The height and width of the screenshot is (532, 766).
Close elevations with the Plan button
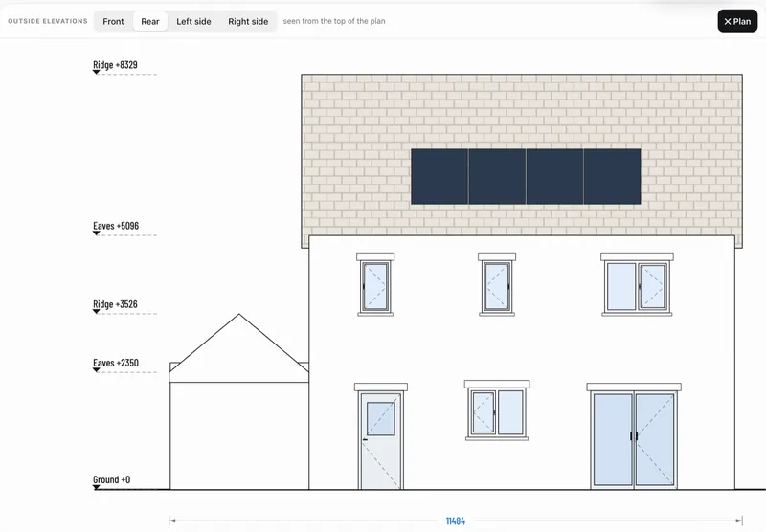(x=737, y=21)
